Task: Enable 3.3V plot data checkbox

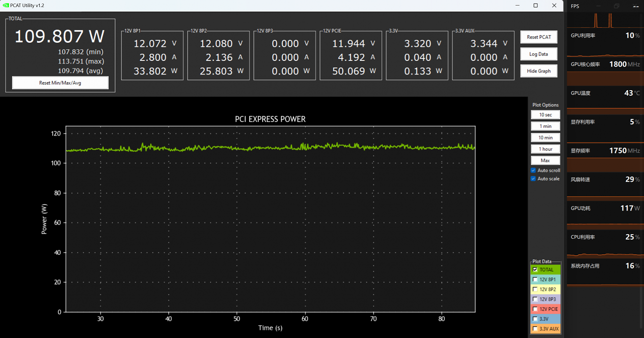Action: [x=535, y=319]
